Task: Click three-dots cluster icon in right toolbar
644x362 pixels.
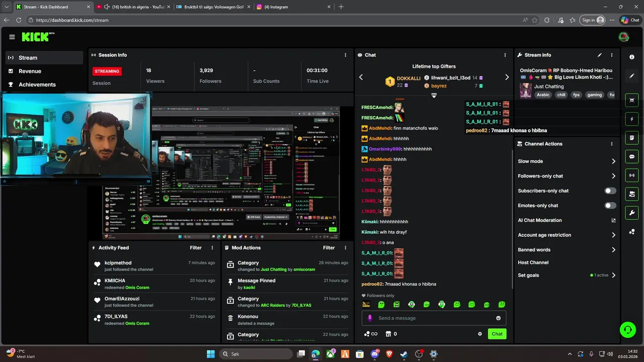Action: (632, 232)
